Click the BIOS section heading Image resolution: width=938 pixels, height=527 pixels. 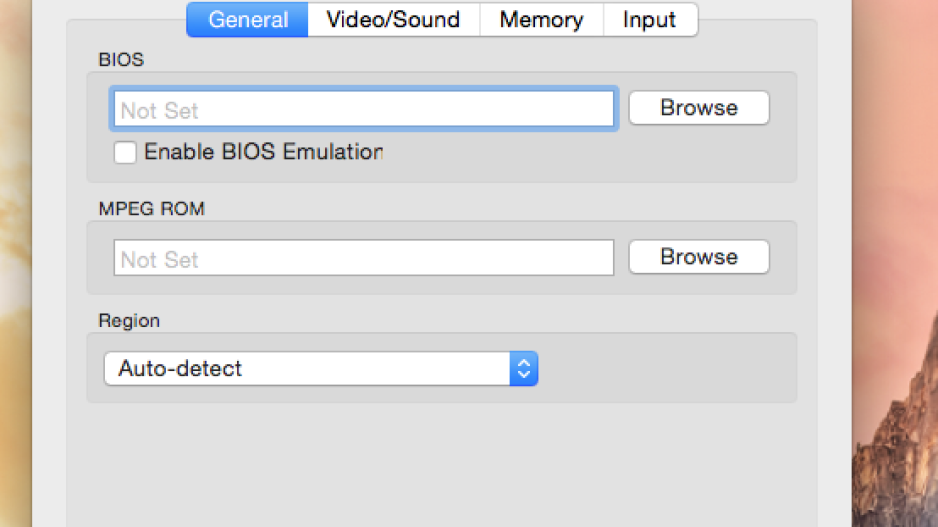tap(121, 60)
